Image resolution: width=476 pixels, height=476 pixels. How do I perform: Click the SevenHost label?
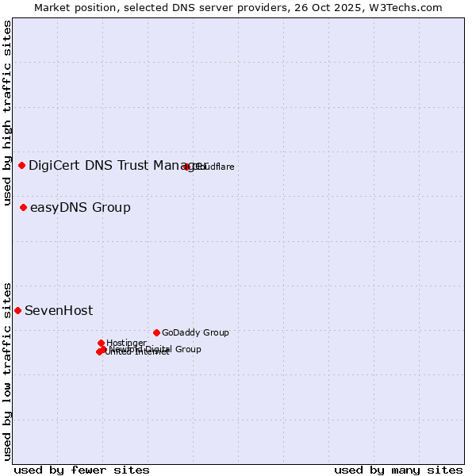pyautogui.click(x=59, y=310)
